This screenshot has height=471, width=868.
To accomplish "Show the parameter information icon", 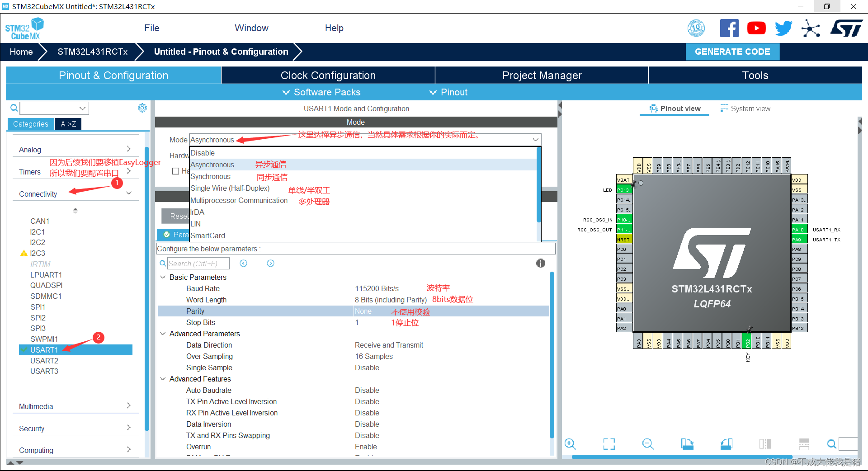I will point(540,263).
